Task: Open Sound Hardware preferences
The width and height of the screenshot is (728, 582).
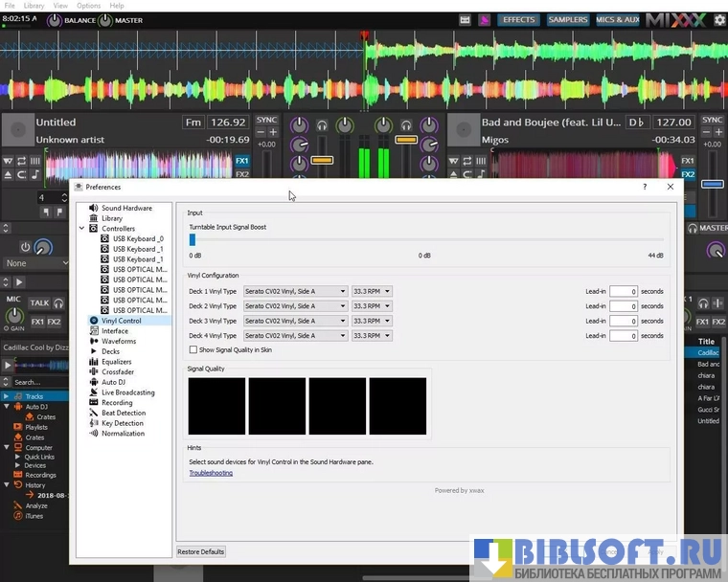Action: coord(126,208)
